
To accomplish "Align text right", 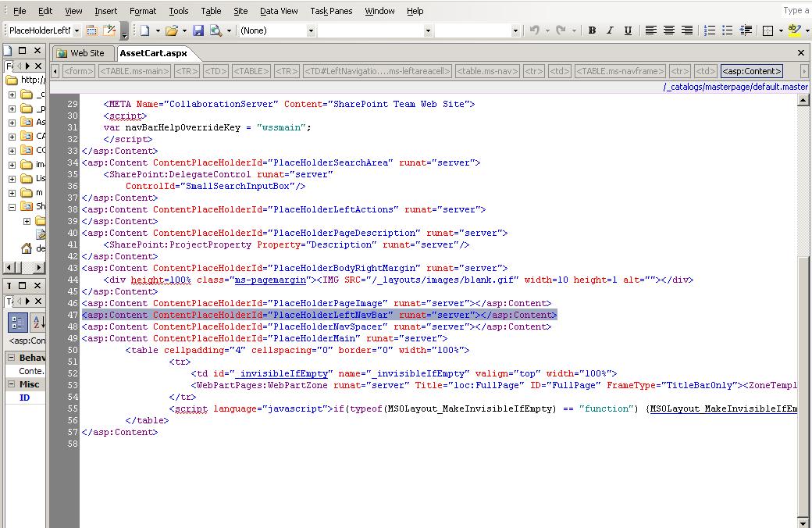I will click(687, 30).
